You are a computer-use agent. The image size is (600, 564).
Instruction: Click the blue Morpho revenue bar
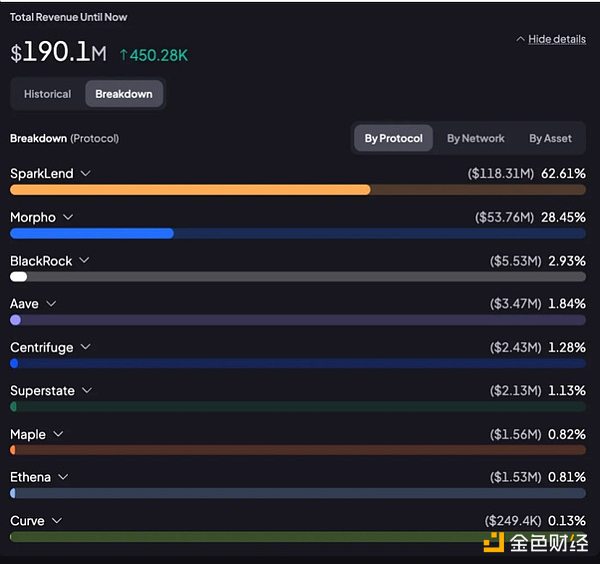[92, 233]
